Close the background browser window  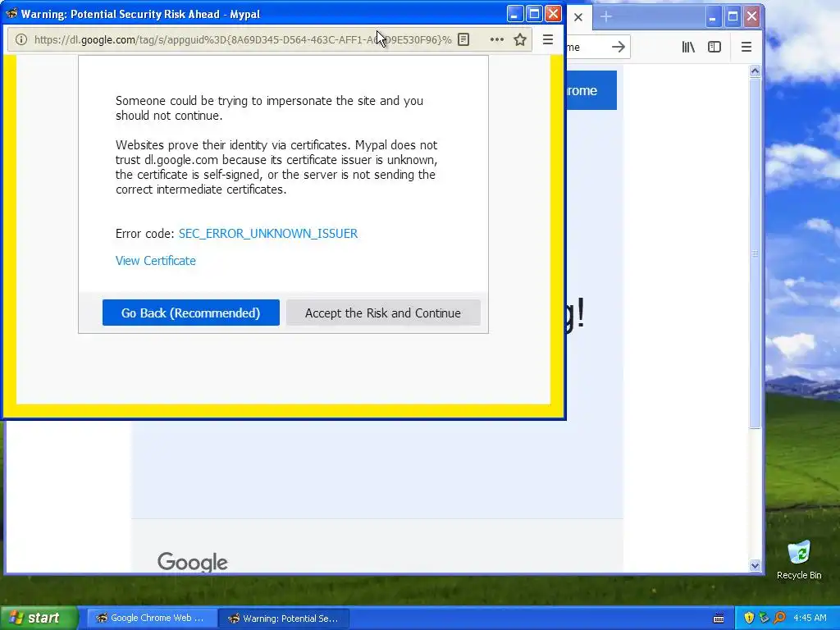[751, 17]
